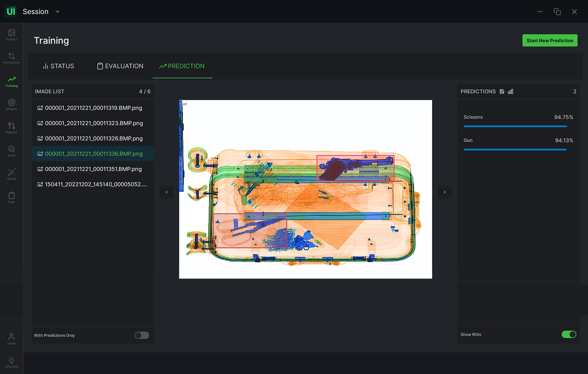
Task: Click the 94.13% confidence value
Action: point(564,140)
